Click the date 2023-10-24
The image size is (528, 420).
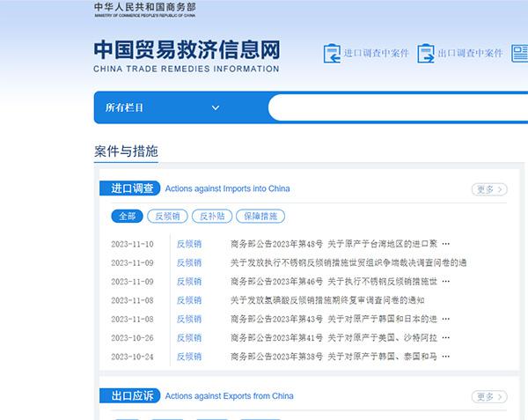point(132,357)
